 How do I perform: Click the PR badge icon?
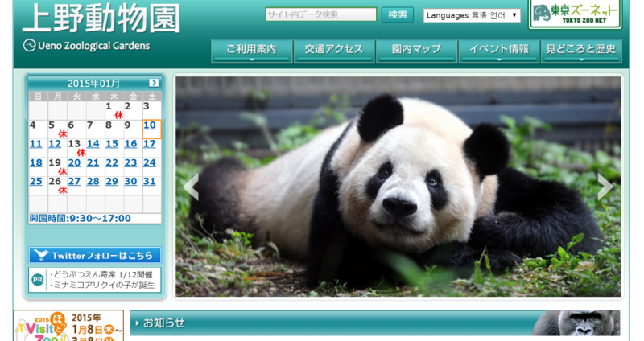[38, 280]
